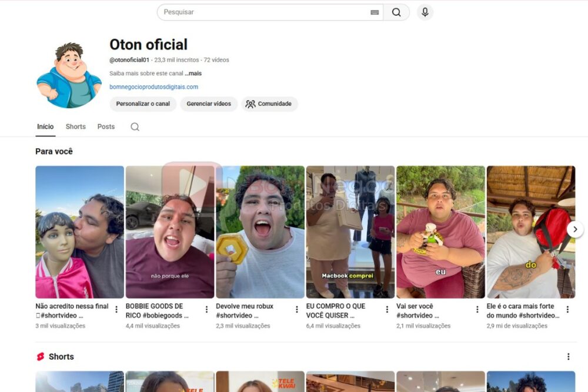Switch to the Shorts tab
The image size is (588, 392).
(x=75, y=126)
